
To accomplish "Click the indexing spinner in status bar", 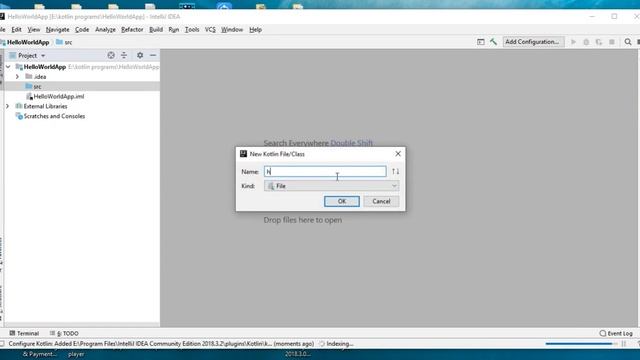I will tap(322, 344).
